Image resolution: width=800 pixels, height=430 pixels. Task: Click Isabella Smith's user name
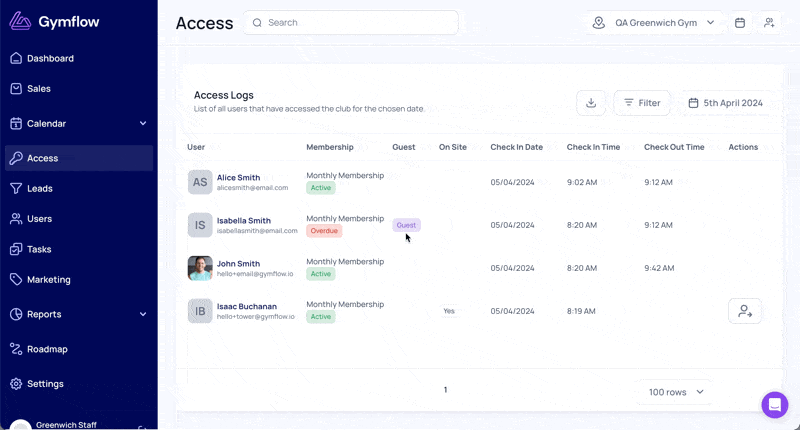(x=243, y=221)
